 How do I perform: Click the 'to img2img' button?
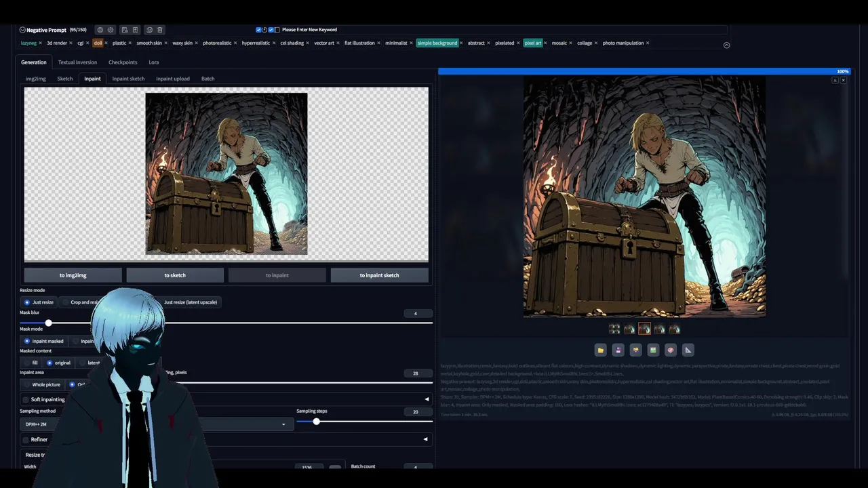click(x=73, y=275)
